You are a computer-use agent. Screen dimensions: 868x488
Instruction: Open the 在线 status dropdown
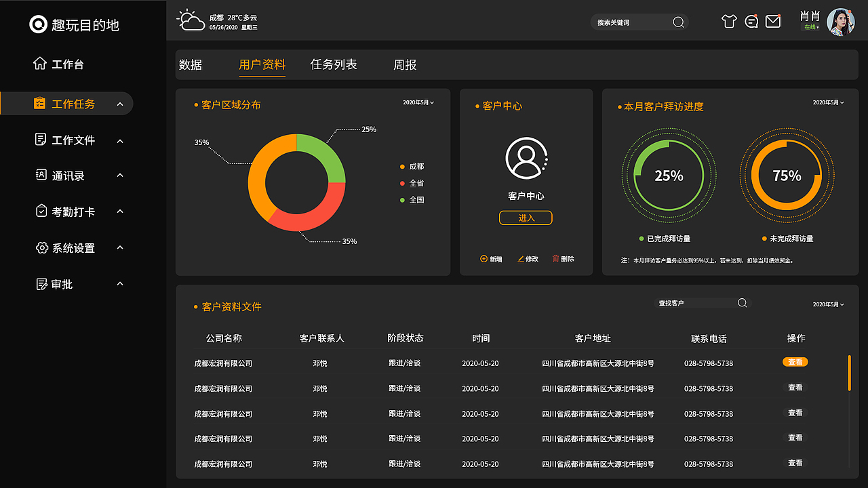(x=812, y=28)
